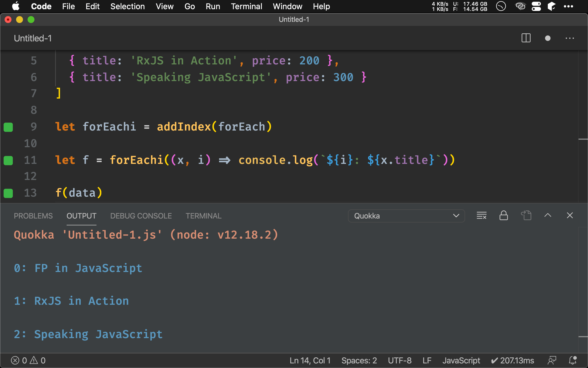
Task: Open the Window menu
Action: click(x=287, y=6)
